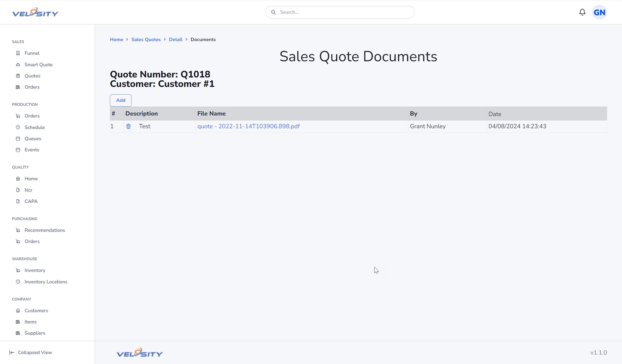
Task: Click the Home breadcrumb navigation item
Action: 116,39
